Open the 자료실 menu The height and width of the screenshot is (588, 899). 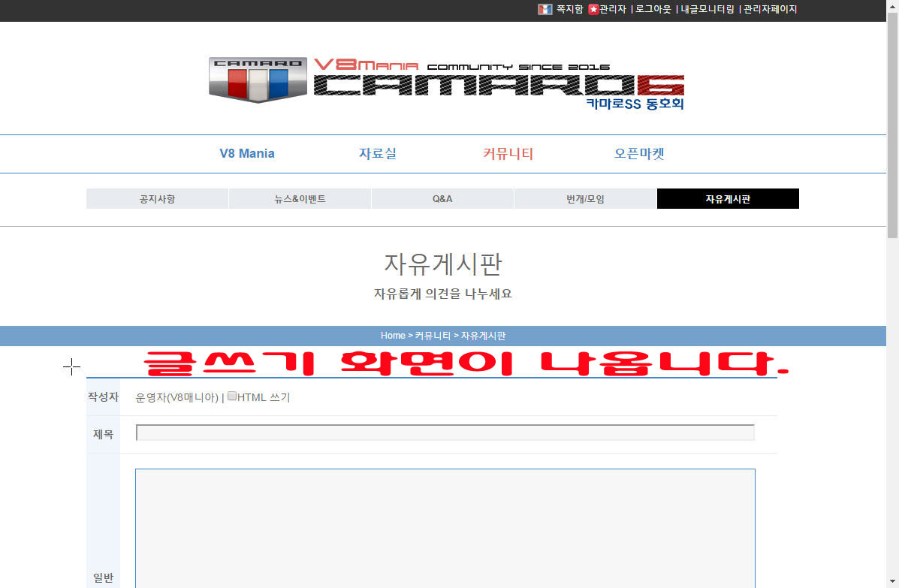point(378,154)
